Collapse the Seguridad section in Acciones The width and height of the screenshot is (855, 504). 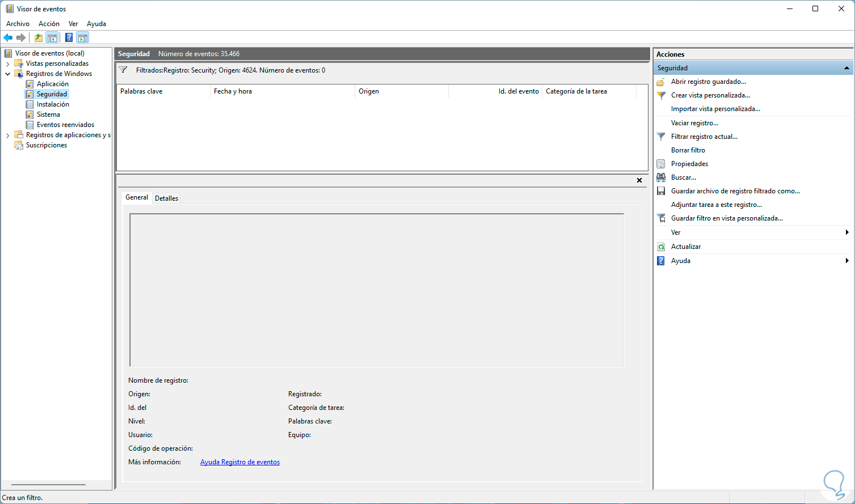tap(846, 68)
